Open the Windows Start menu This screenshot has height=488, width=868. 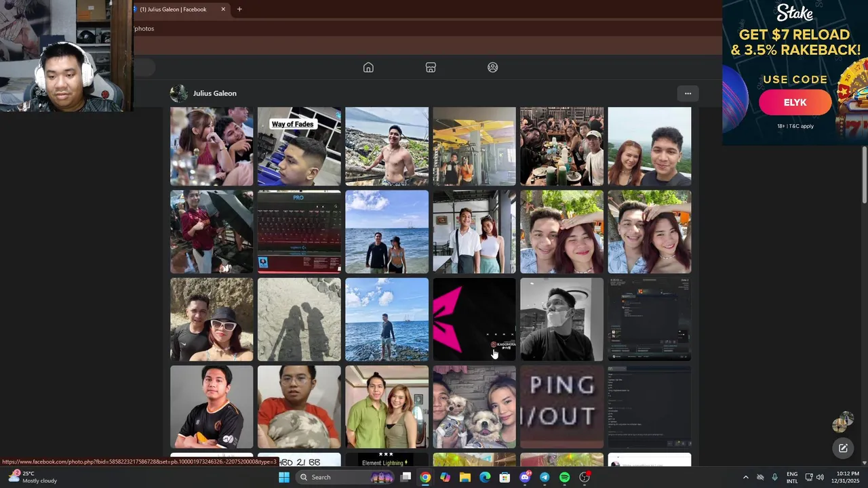pos(284,477)
